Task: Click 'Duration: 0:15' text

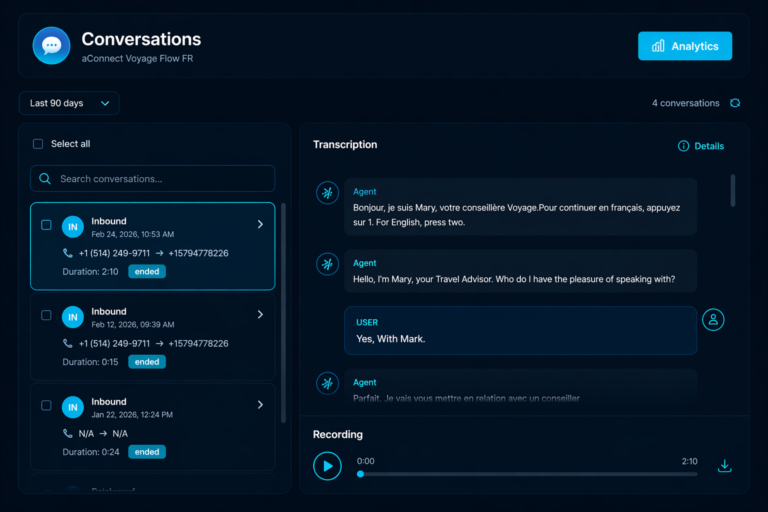Action: pyautogui.click(x=90, y=362)
